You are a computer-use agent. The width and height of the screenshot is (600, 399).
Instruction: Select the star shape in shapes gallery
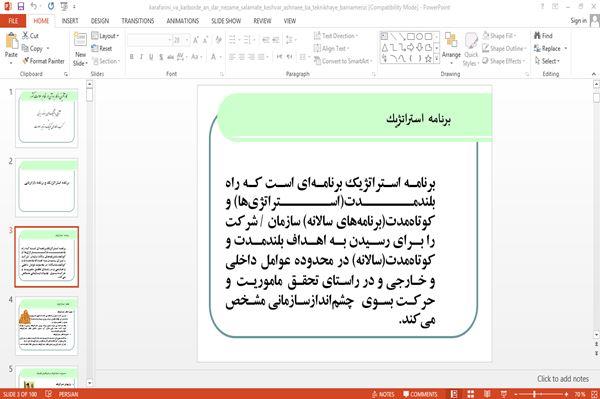click(x=429, y=59)
